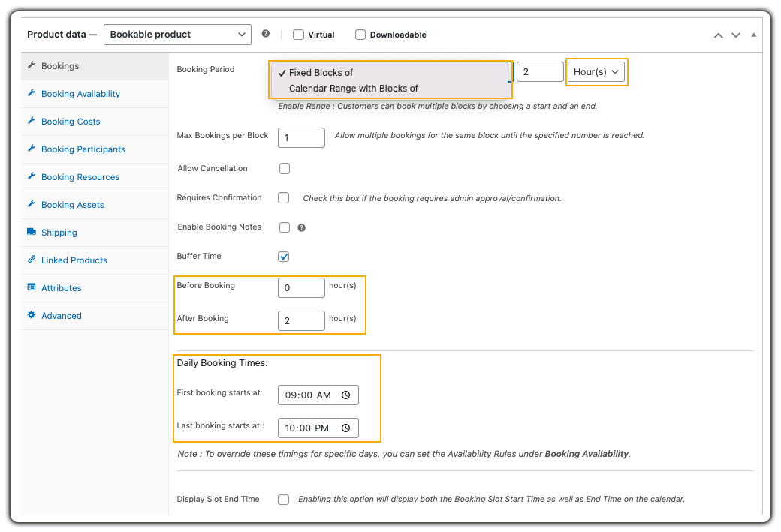Click the wrench icon beside Booking Costs
Image resolution: width=781 pixels, height=532 pixels.
[x=32, y=121]
